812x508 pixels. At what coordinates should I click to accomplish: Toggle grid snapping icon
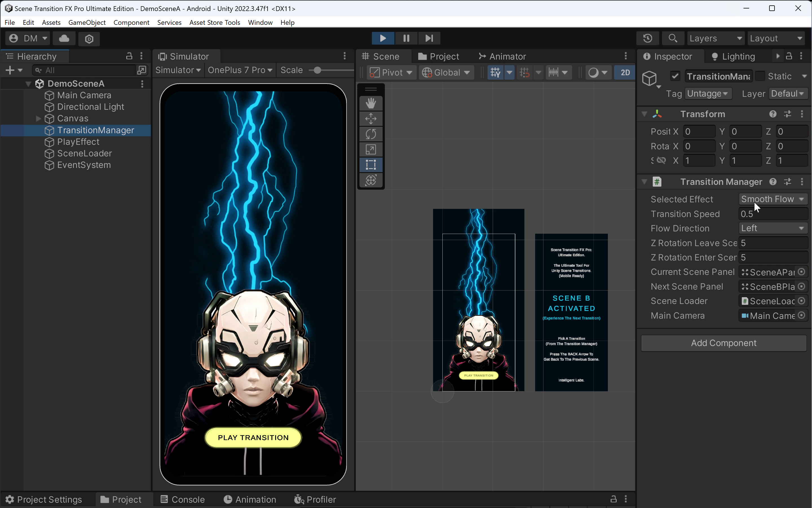524,72
